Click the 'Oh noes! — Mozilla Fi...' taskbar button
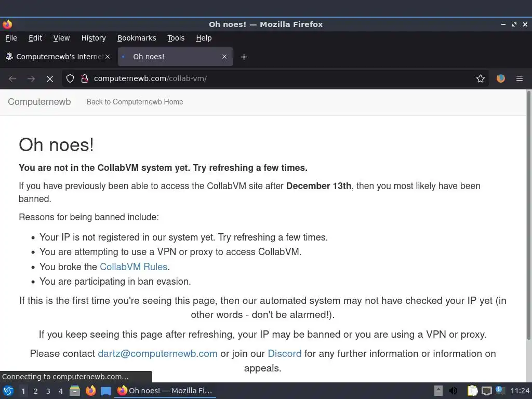532x399 pixels. coord(165,391)
